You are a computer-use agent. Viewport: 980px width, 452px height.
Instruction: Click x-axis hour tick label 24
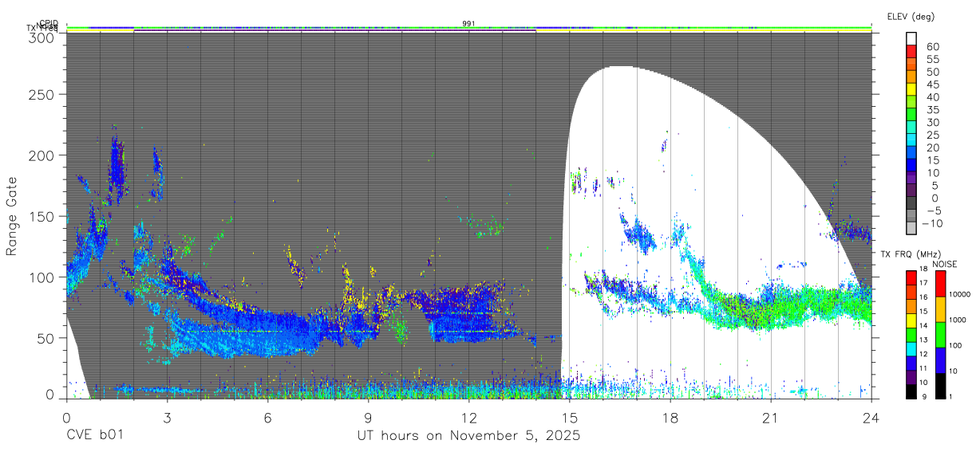click(871, 417)
